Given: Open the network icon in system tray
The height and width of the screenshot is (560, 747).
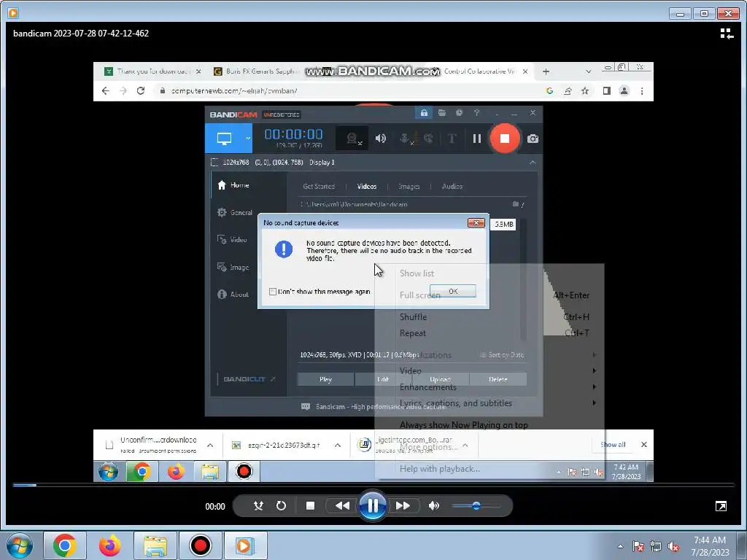Looking at the screenshot, I should [656, 547].
